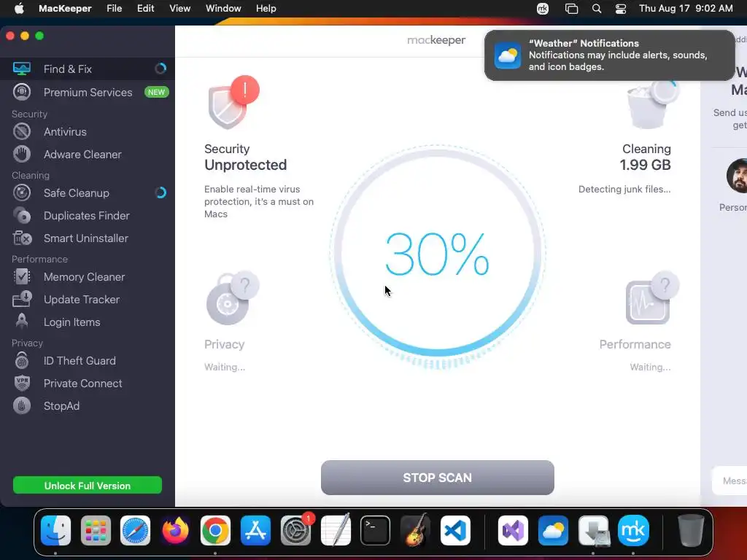
Task: Open Stage Manager icon in menu bar
Action: tap(571, 9)
